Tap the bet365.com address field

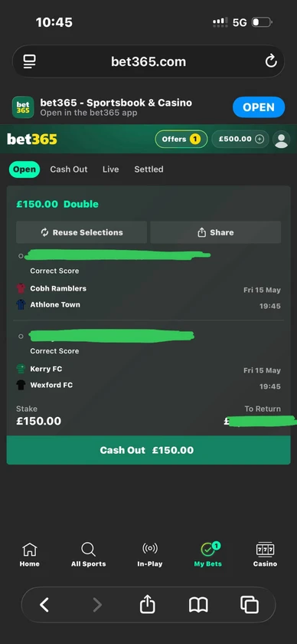click(x=148, y=61)
